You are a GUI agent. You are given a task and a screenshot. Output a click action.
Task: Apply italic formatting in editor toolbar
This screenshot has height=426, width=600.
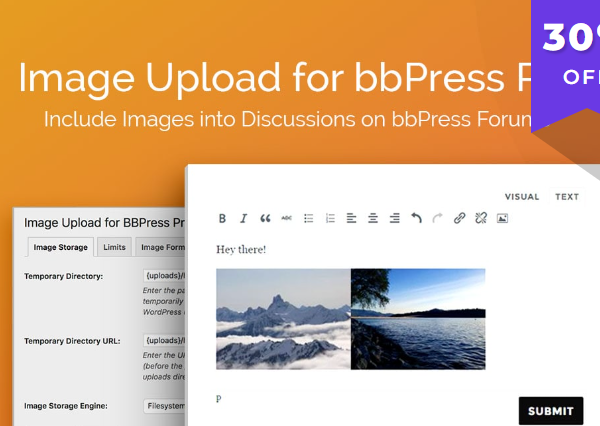pos(243,218)
